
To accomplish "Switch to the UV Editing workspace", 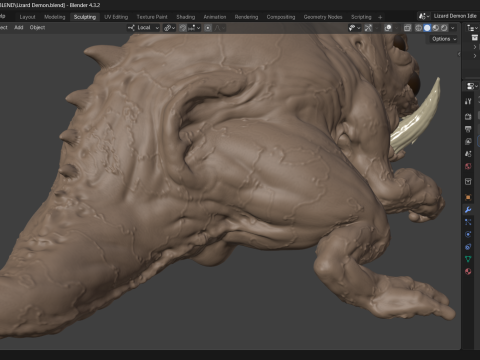I will [116, 17].
